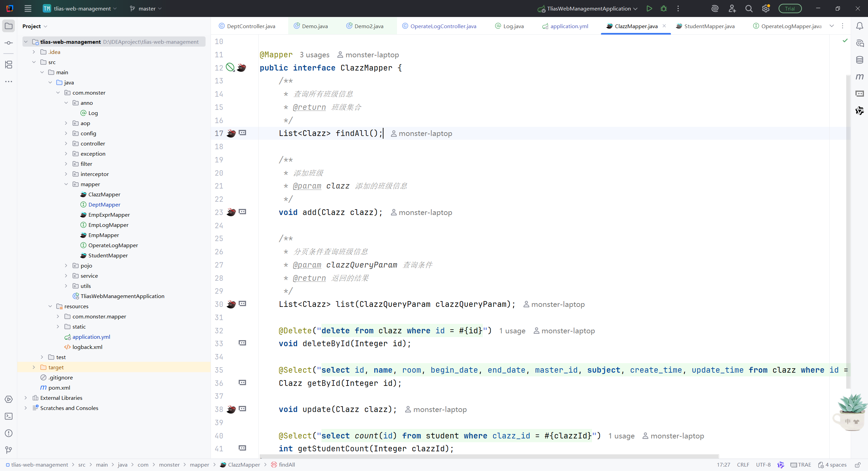This screenshot has width=868, height=471.
Task: Open Search Everywhere with the magnifier icon
Action: point(749,8)
